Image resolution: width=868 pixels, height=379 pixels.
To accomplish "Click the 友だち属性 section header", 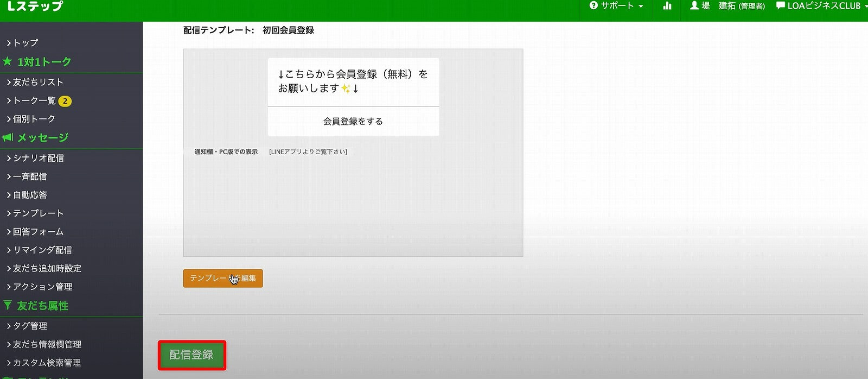I will (42, 306).
